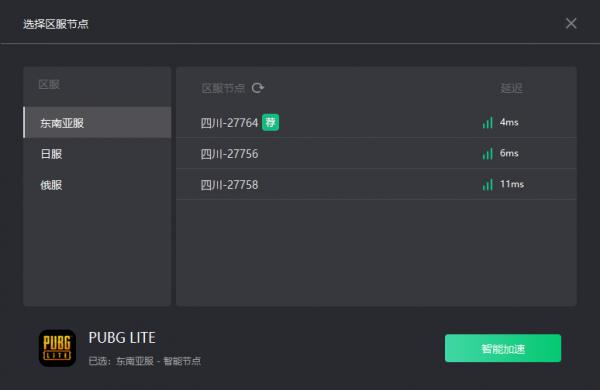Switch to the 俄服 region
The image size is (600, 390).
click(97, 185)
